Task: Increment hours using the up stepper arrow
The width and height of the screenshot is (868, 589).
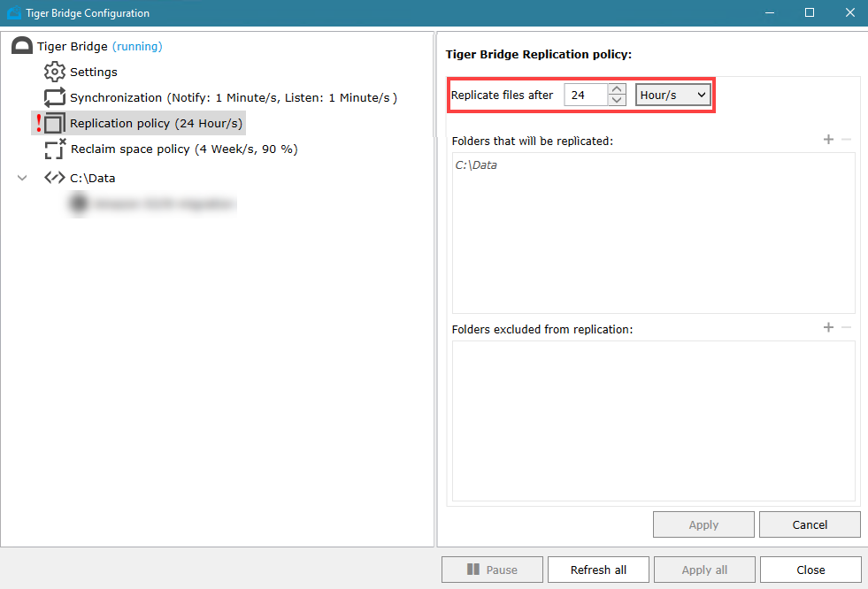Action: click(617, 89)
